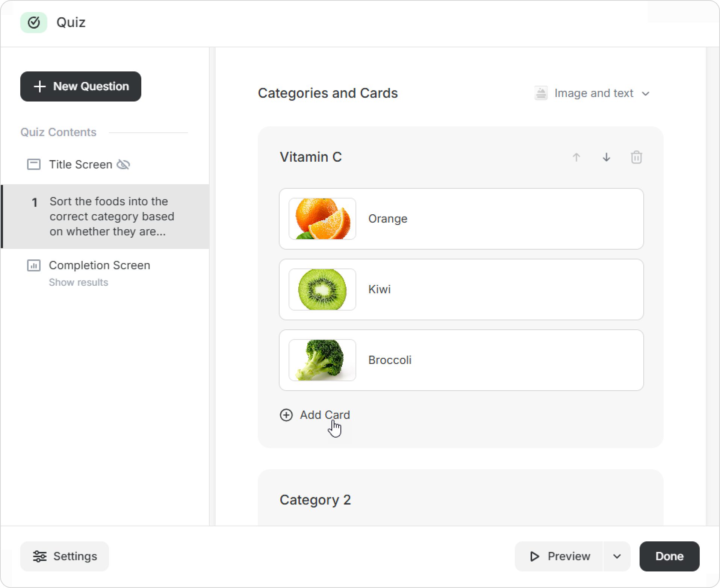Screen dimensions: 720x588
Task: Move Vitamin C category up arrow
Action: click(576, 157)
